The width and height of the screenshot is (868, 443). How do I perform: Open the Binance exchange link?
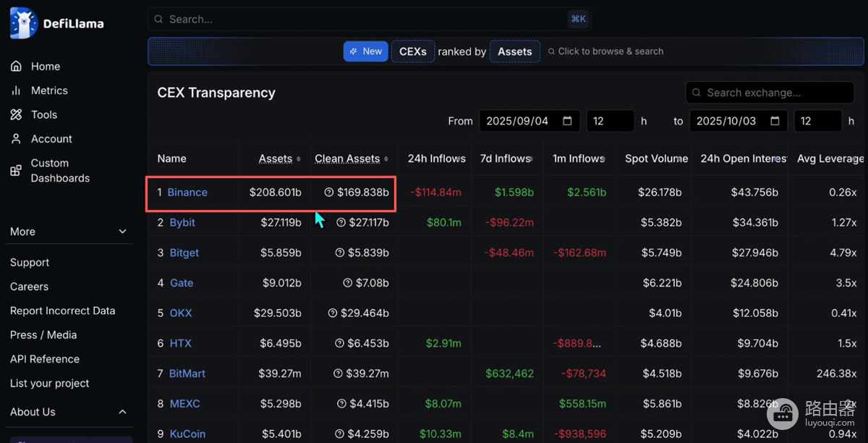click(187, 193)
